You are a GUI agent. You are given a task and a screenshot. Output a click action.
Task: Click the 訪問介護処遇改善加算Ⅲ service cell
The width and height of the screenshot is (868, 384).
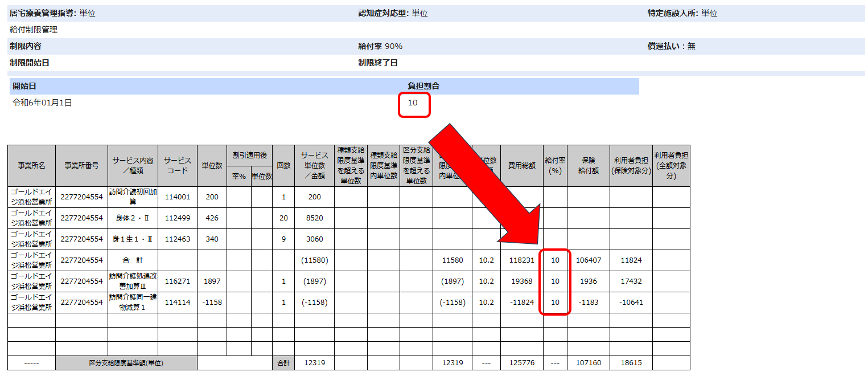coord(133,281)
